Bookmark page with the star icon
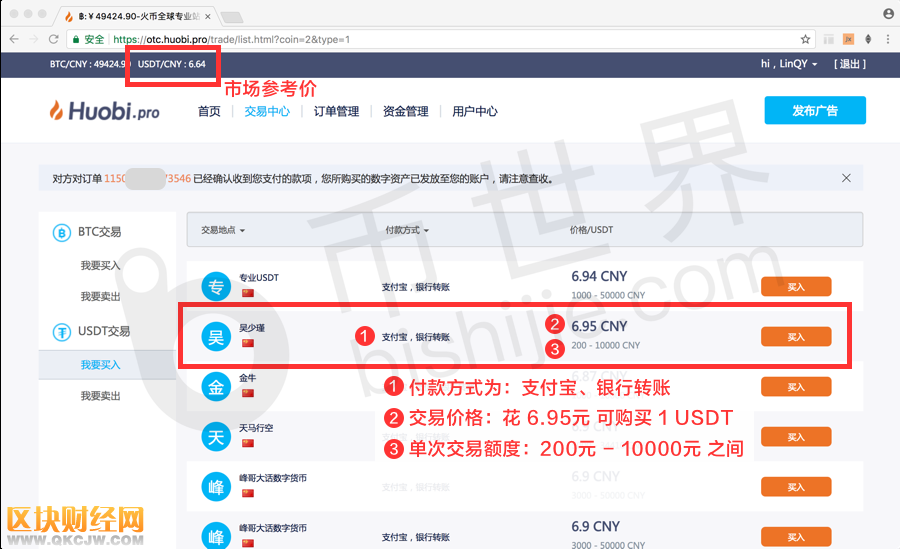Screen dimensions: 900x549 805,39
